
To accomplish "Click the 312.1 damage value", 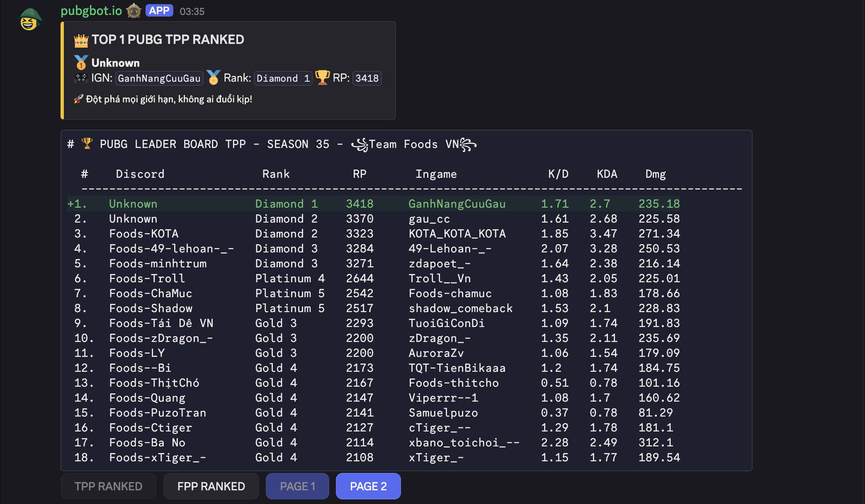I will 656,443.
